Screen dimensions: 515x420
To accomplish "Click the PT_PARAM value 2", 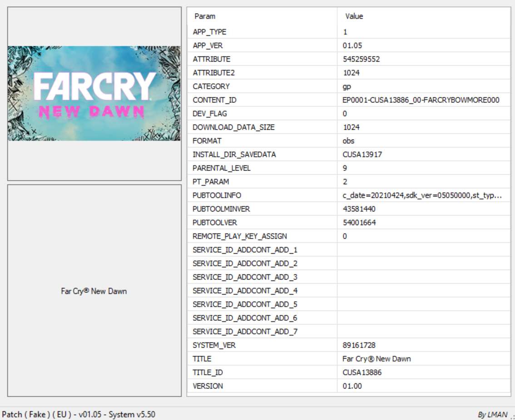I will point(345,182).
